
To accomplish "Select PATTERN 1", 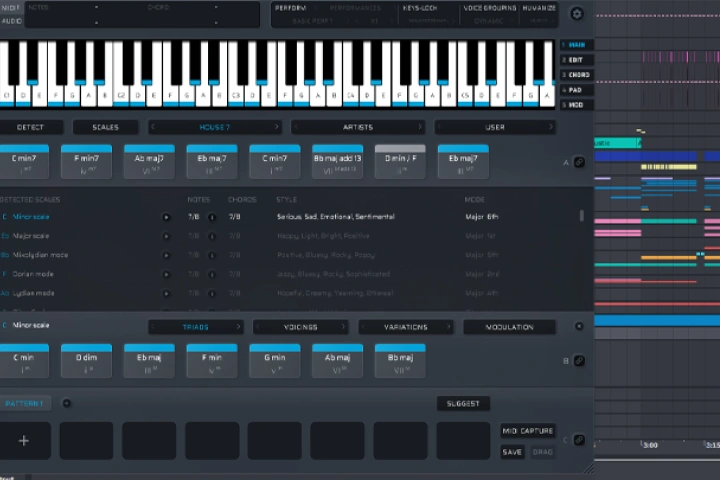I will click(x=24, y=403).
